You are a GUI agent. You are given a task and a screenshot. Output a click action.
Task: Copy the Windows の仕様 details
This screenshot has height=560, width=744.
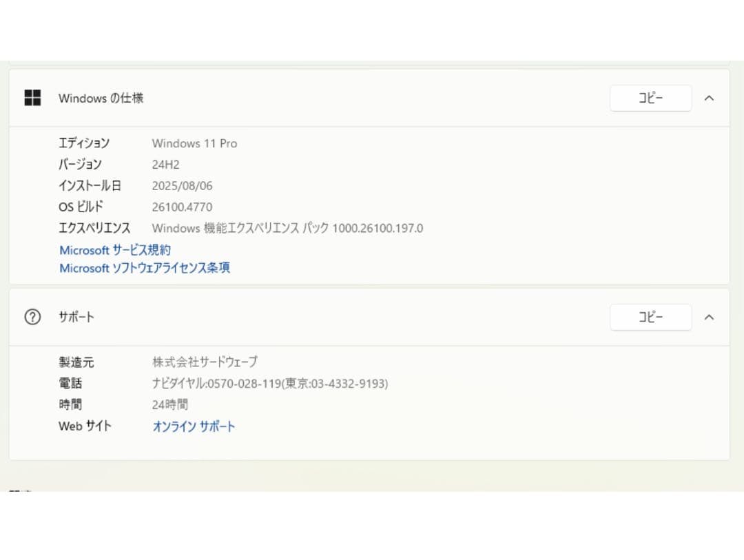click(x=650, y=98)
